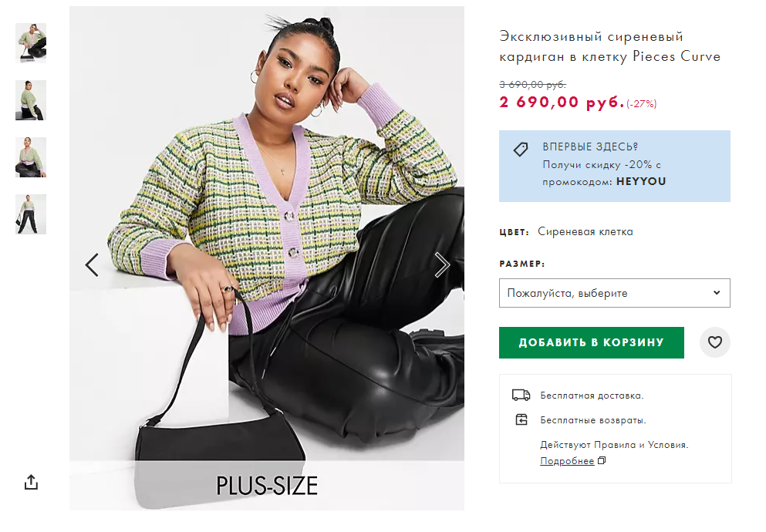The height and width of the screenshot is (532, 766).
Task: Select the second thumbnail showing back view
Action: click(x=31, y=100)
